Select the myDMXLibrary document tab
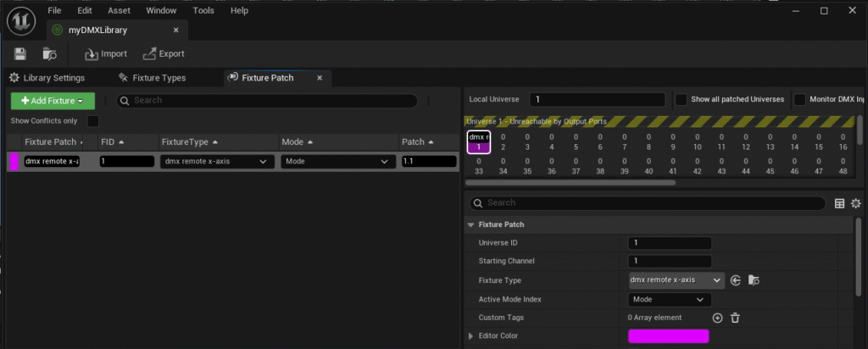The width and height of the screenshot is (868, 349). (97, 30)
